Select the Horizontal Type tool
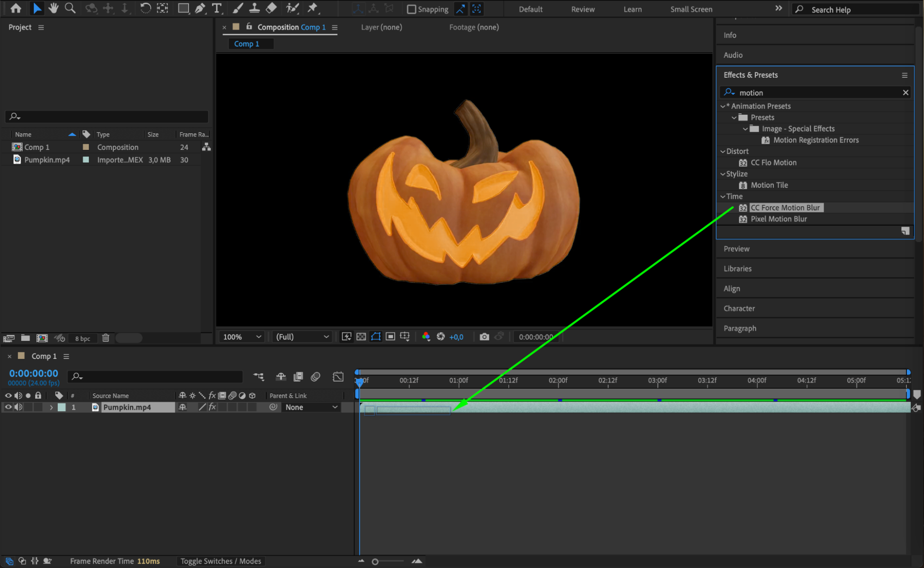Image resolution: width=924 pixels, height=568 pixels. point(216,8)
